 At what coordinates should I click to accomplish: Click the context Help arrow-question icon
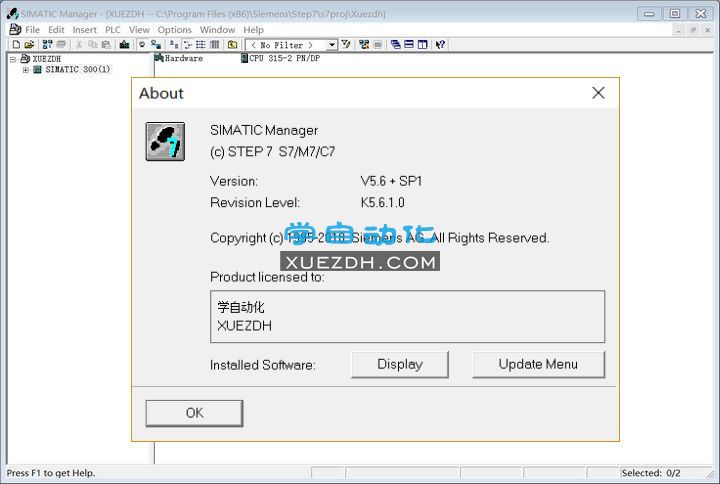tap(440, 45)
